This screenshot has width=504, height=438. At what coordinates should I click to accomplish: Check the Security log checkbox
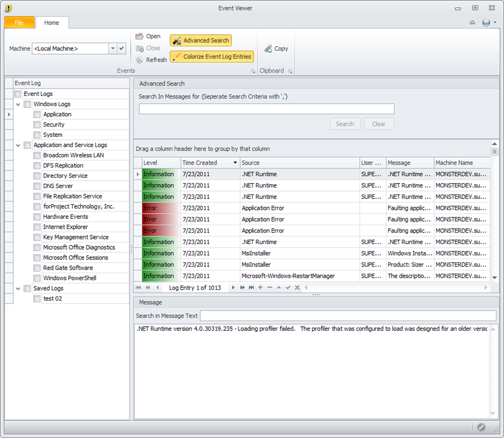[x=37, y=124]
